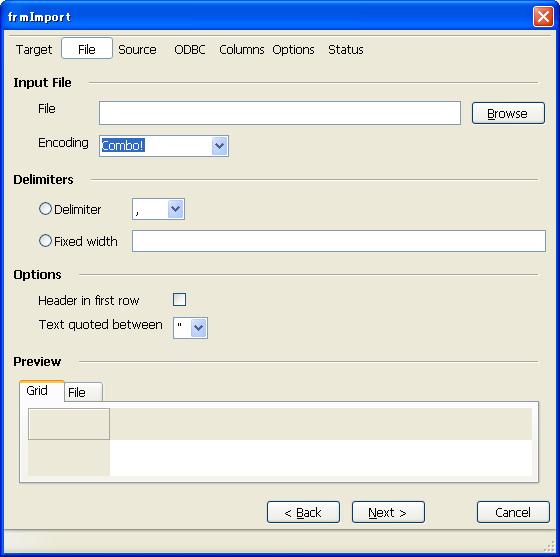Cancel the import dialog

(x=513, y=512)
